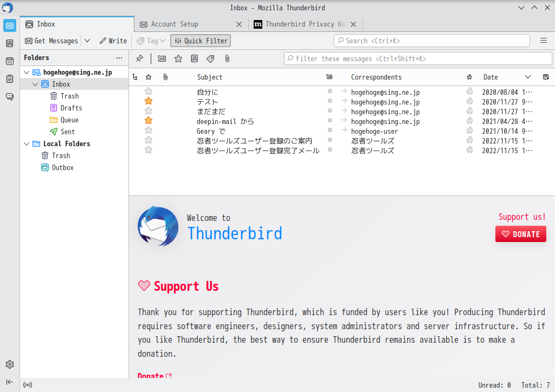Image resolution: width=555 pixels, height=392 pixels.
Task: Sort by starred column header
Action: tap(149, 77)
